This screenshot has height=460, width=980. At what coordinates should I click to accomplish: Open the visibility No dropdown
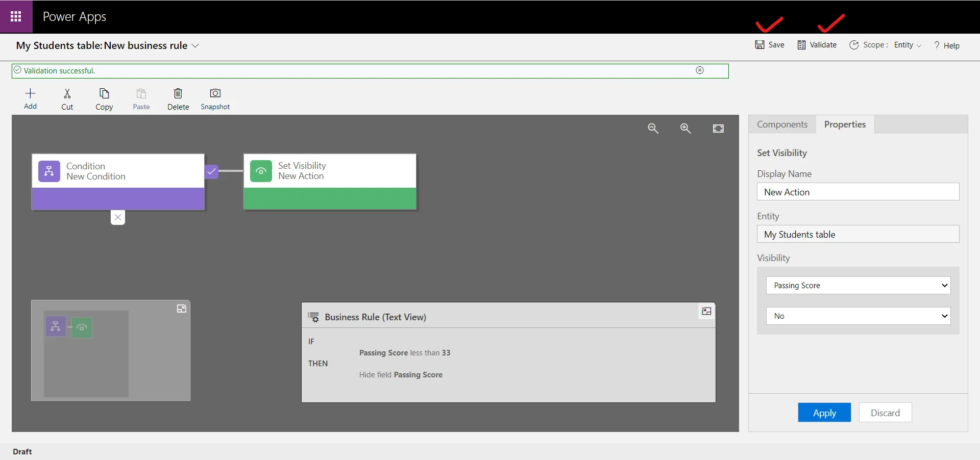pos(857,316)
